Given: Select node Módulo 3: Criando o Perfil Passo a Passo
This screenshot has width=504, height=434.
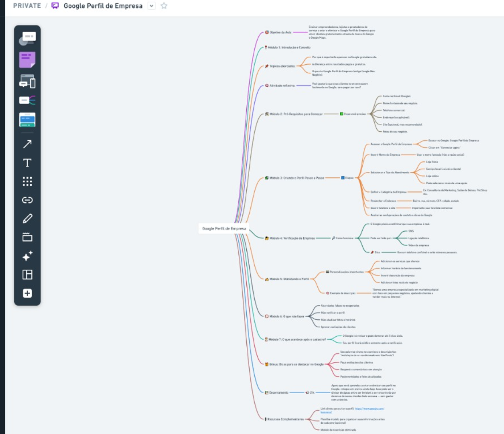Looking at the screenshot, I should point(295,178).
